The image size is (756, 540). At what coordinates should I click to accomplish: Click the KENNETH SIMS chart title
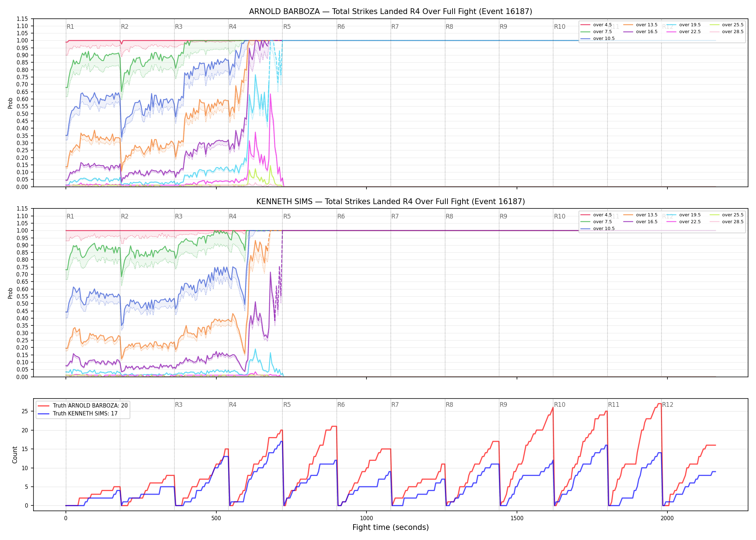[391, 202]
